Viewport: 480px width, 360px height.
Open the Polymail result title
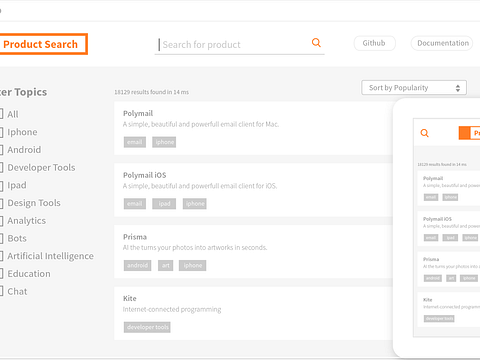138,113
